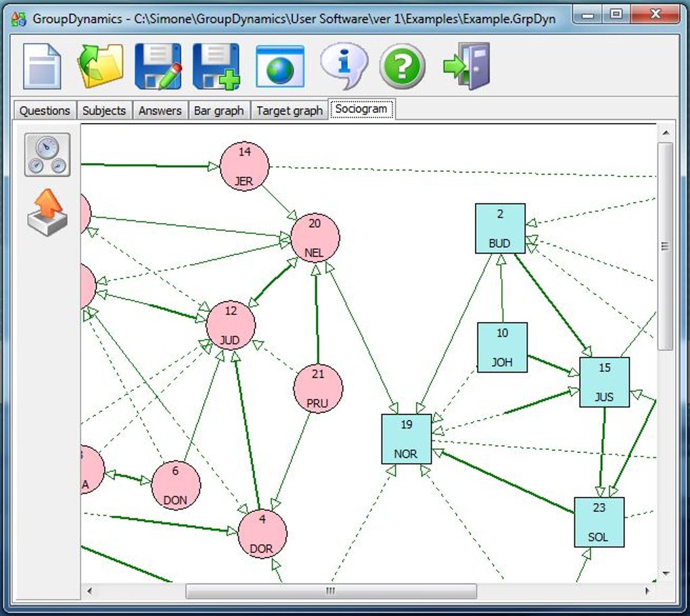Select the Answers tab
Viewport: 690px width, 616px height.
pyautogui.click(x=160, y=110)
